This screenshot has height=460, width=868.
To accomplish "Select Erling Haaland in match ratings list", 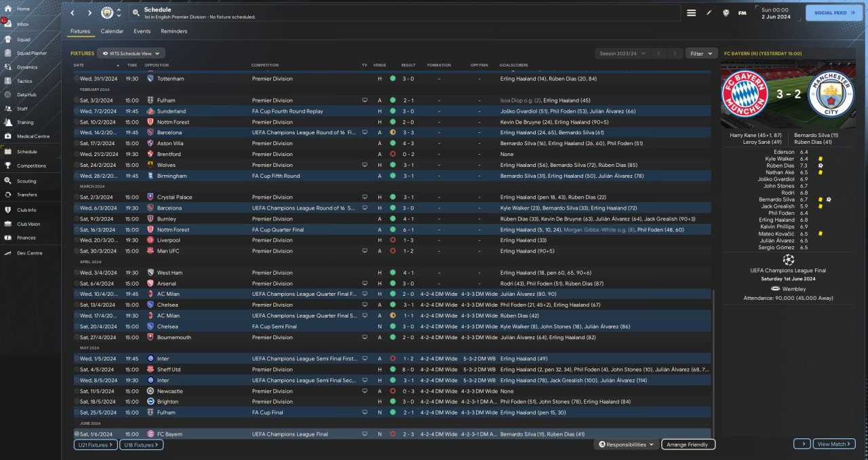I will [x=777, y=220].
